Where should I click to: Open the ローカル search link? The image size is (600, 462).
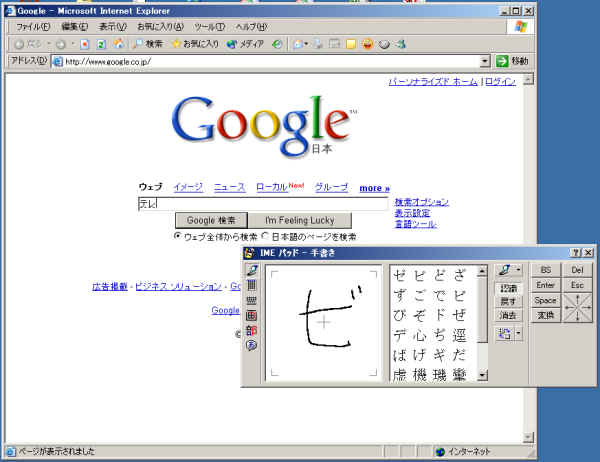click(272, 187)
